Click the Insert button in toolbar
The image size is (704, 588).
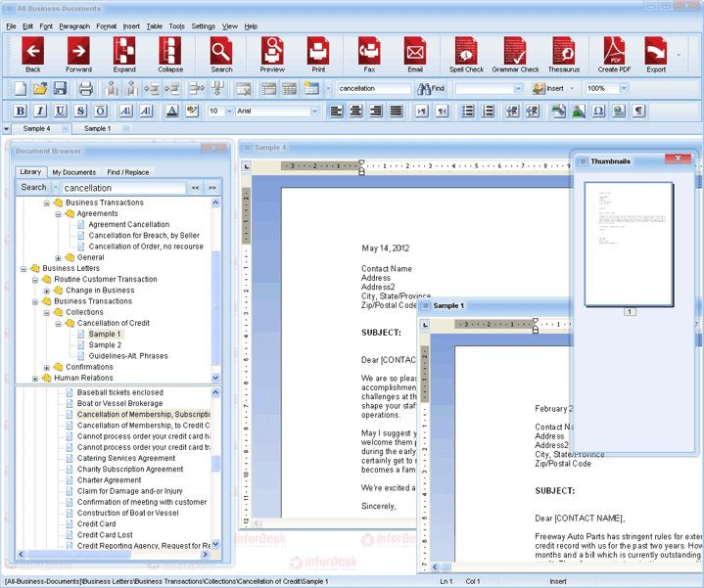click(548, 89)
